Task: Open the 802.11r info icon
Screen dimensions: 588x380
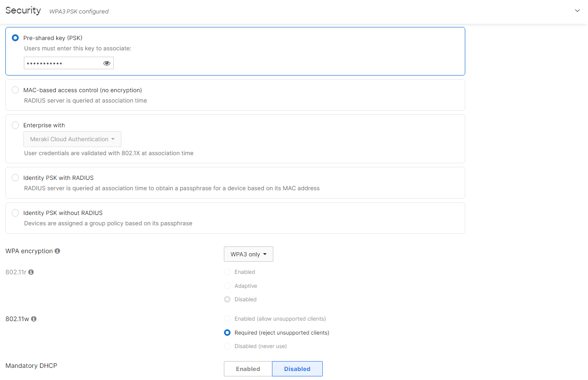Action: (x=31, y=272)
